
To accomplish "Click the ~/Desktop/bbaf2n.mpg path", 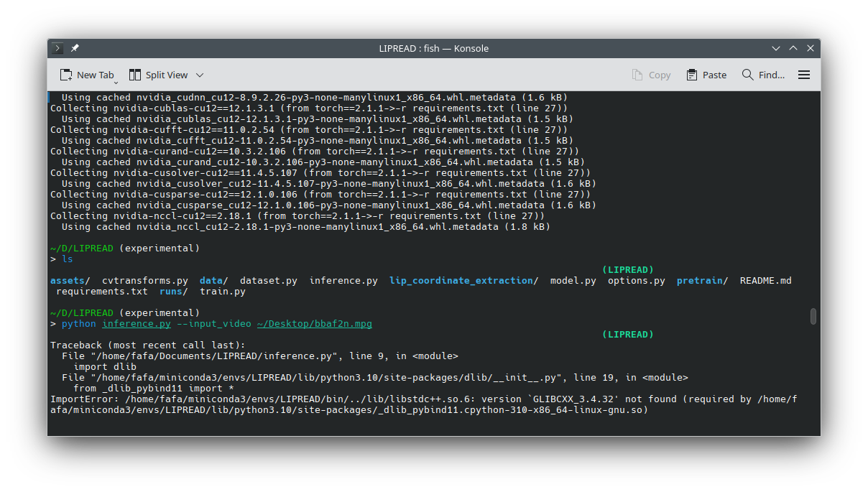I will click(315, 324).
